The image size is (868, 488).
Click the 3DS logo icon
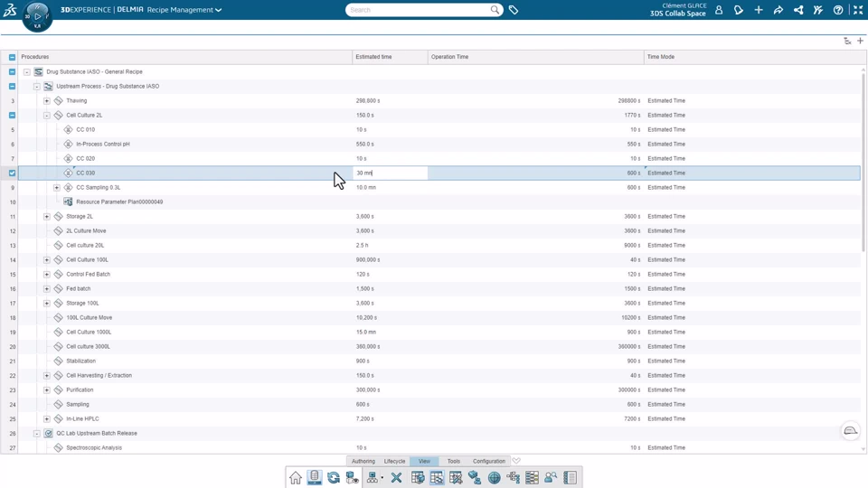pyautogui.click(x=10, y=9)
